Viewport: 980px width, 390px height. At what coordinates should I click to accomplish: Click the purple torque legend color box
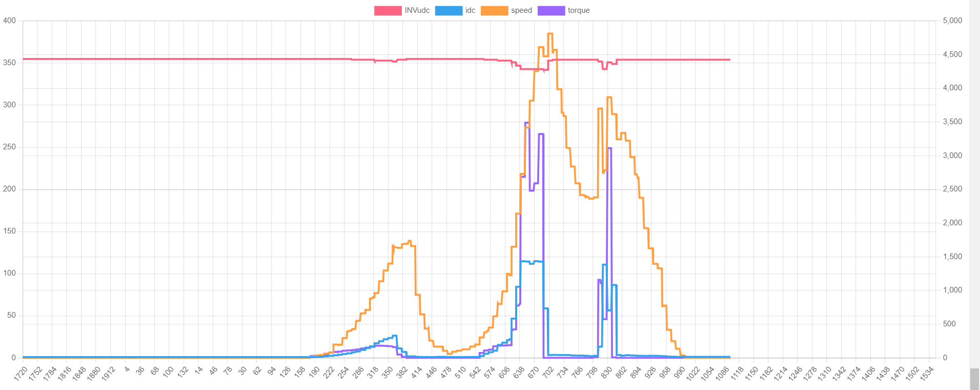pyautogui.click(x=551, y=11)
